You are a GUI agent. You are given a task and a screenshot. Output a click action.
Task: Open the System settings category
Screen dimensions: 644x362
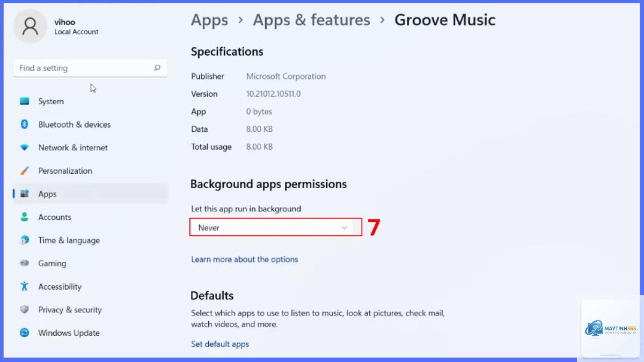click(x=90, y=101)
